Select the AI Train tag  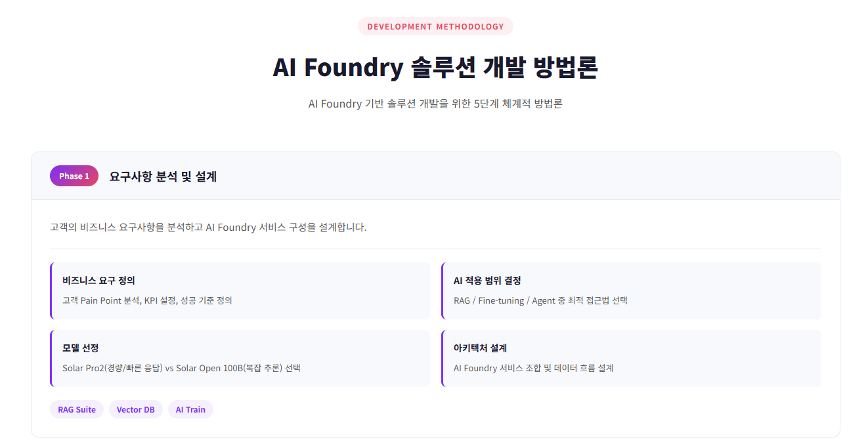190,409
